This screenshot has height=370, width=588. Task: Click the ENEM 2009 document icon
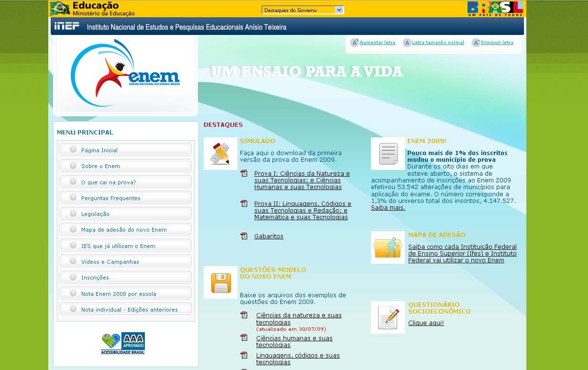[x=388, y=154]
